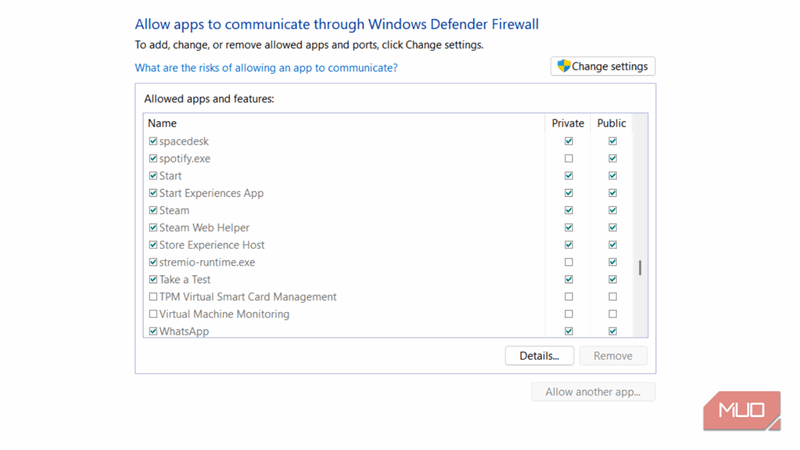Select the spacedesk row text
This screenshot has width=800, height=450.
(184, 141)
